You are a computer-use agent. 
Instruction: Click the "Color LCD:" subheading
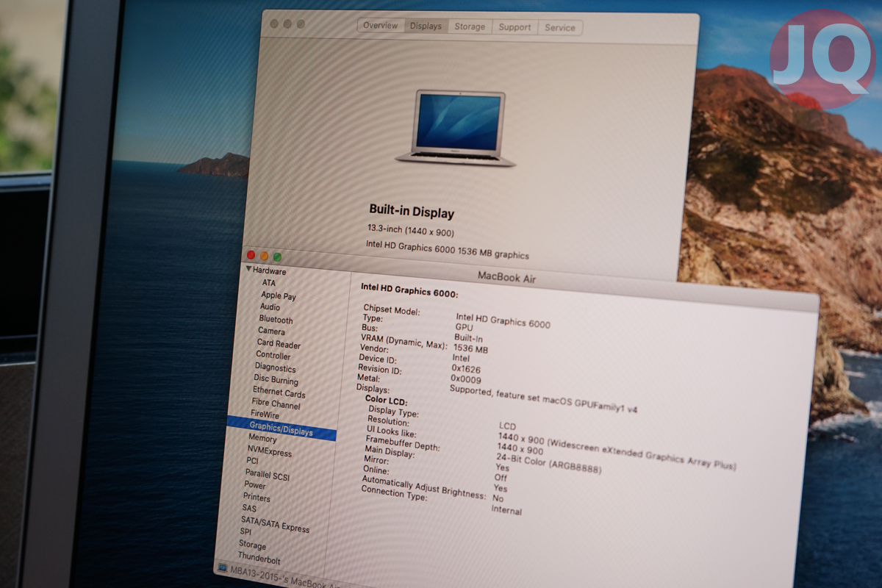coord(386,400)
